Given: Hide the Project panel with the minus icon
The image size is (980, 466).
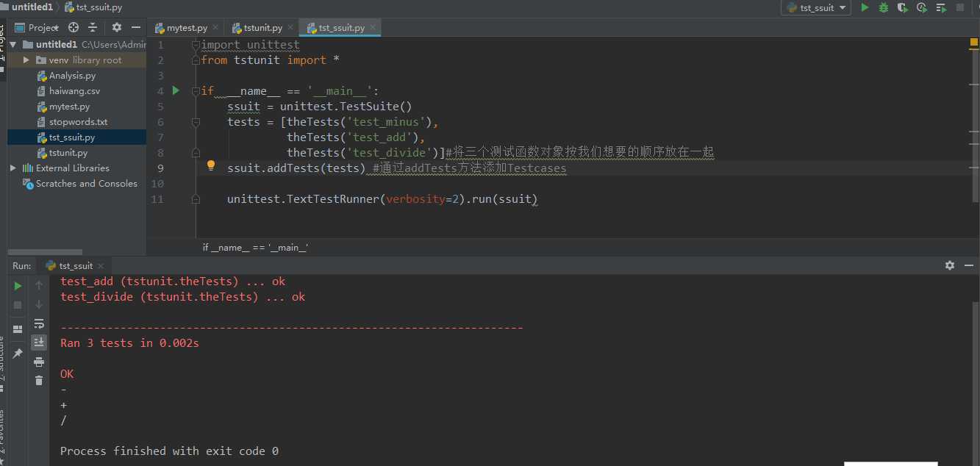Looking at the screenshot, I should pyautogui.click(x=137, y=27).
